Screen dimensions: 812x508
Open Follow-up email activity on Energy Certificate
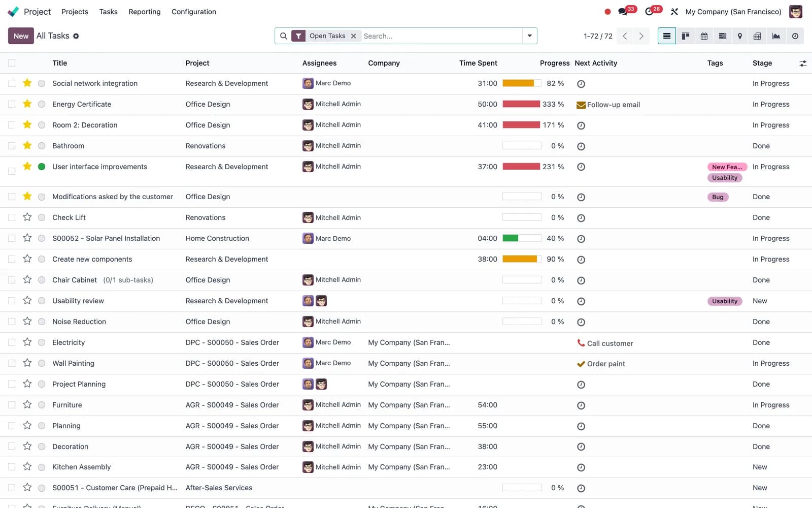tap(608, 105)
